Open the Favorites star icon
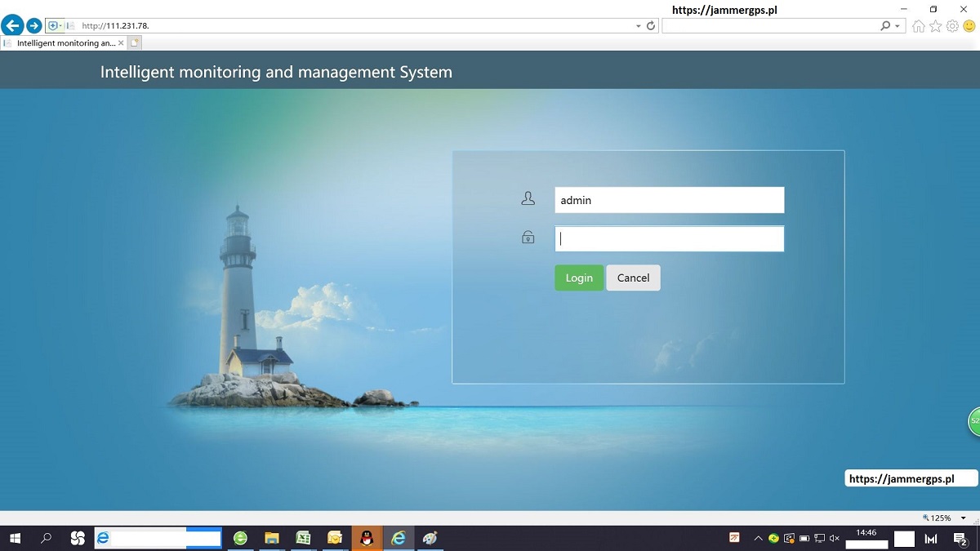The width and height of the screenshot is (980, 551). (x=936, y=26)
